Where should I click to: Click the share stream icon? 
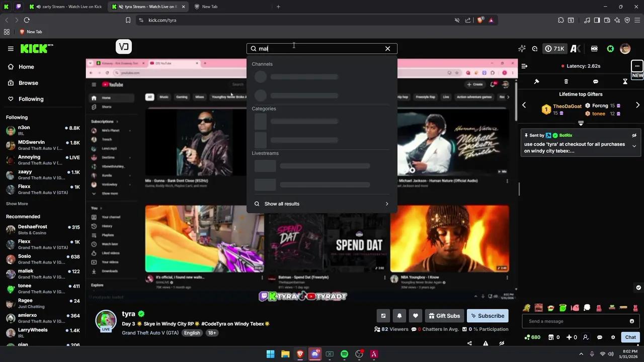(469, 343)
